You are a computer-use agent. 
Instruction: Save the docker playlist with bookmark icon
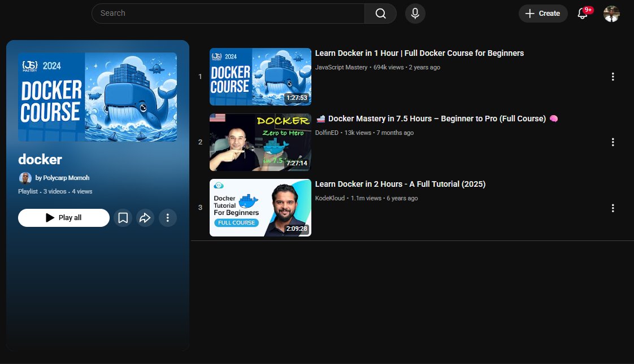pyautogui.click(x=123, y=218)
